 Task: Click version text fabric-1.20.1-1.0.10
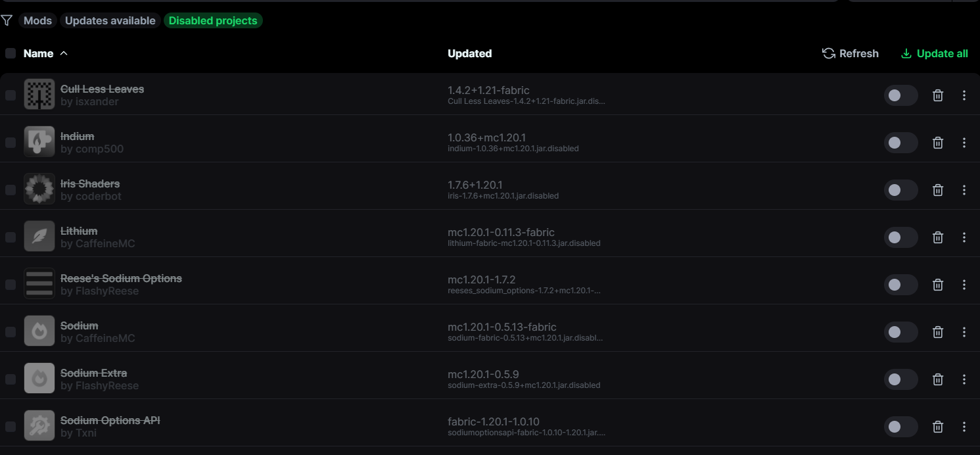coord(494,421)
